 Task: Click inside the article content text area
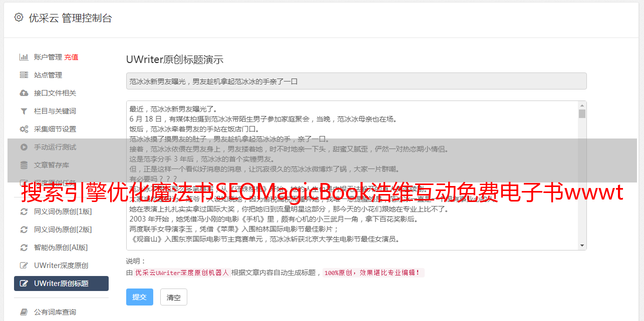(352, 175)
